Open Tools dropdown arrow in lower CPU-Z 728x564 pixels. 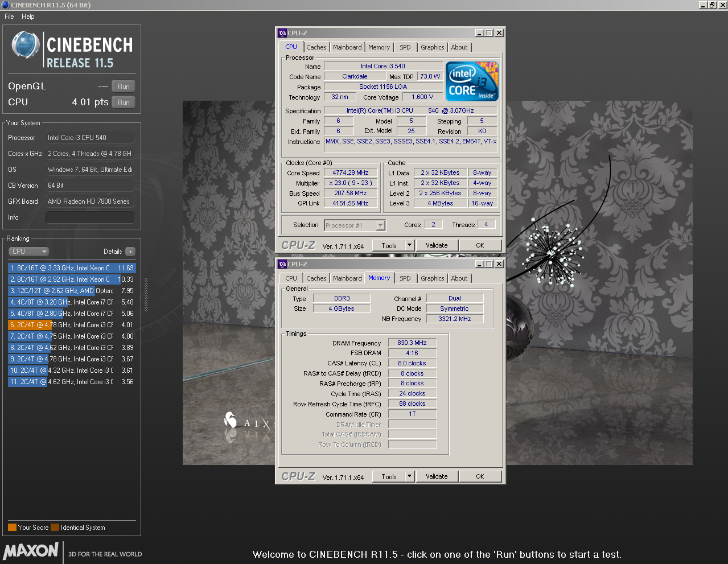(409, 477)
